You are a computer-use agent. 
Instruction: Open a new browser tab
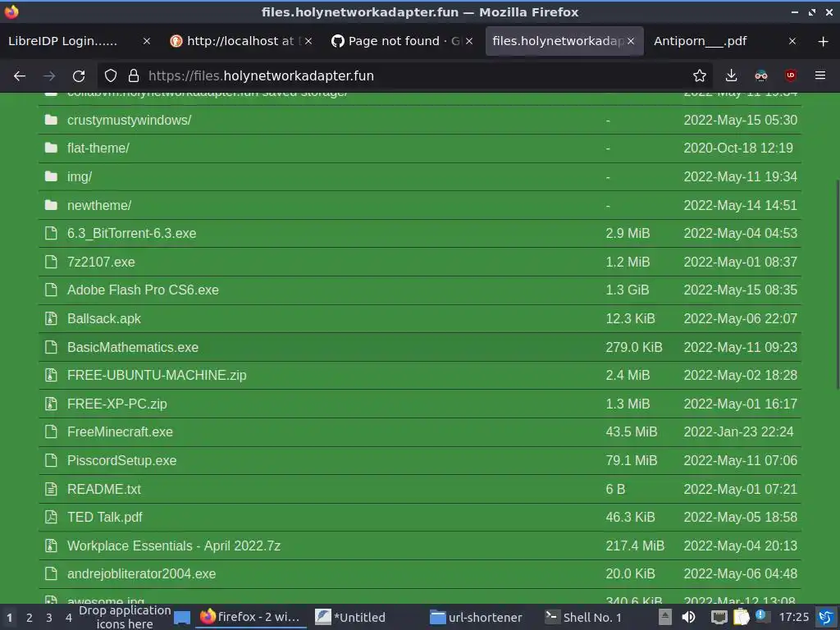point(823,41)
